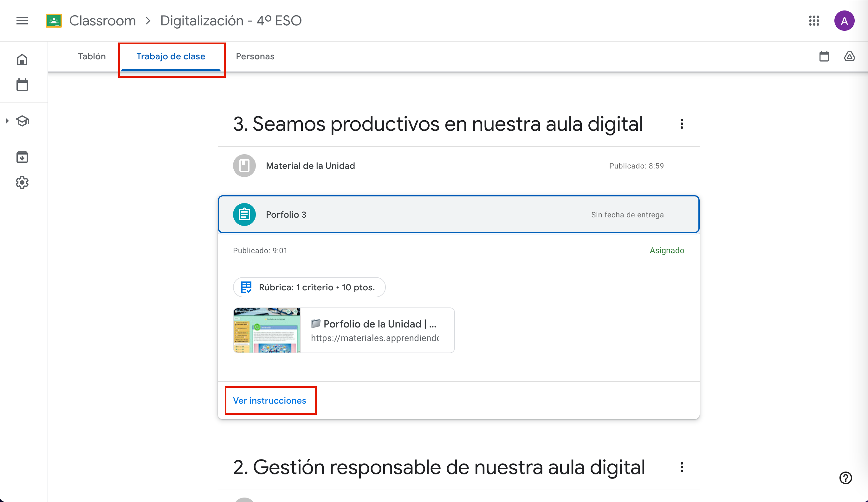The width and height of the screenshot is (868, 502).
Task: Open Classroom settings gear
Action: coord(22,183)
